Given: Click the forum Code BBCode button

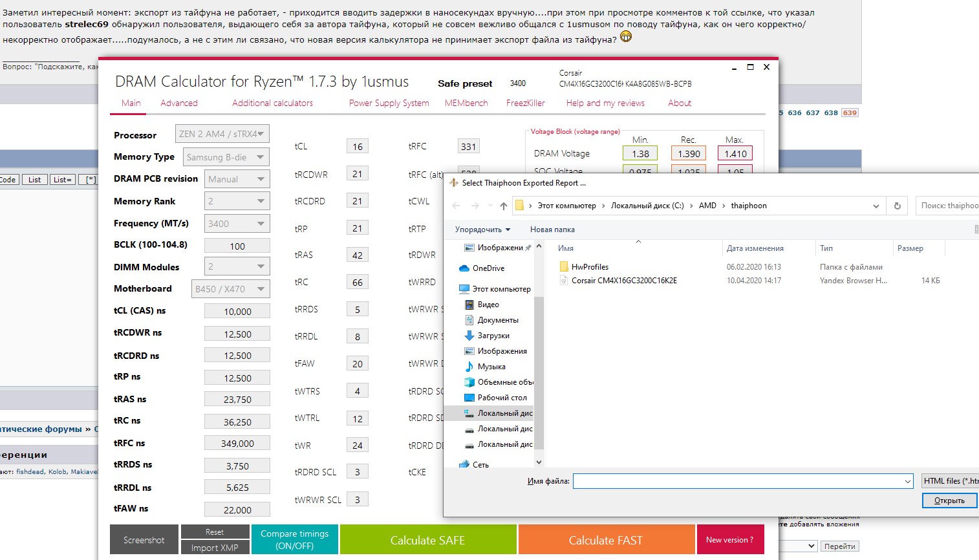Looking at the screenshot, I should [x=9, y=180].
